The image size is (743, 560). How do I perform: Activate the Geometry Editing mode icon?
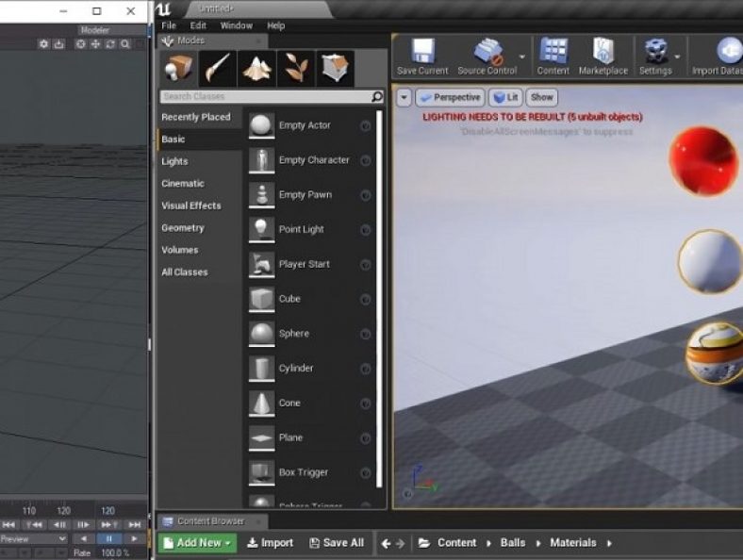[x=335, y=69]
